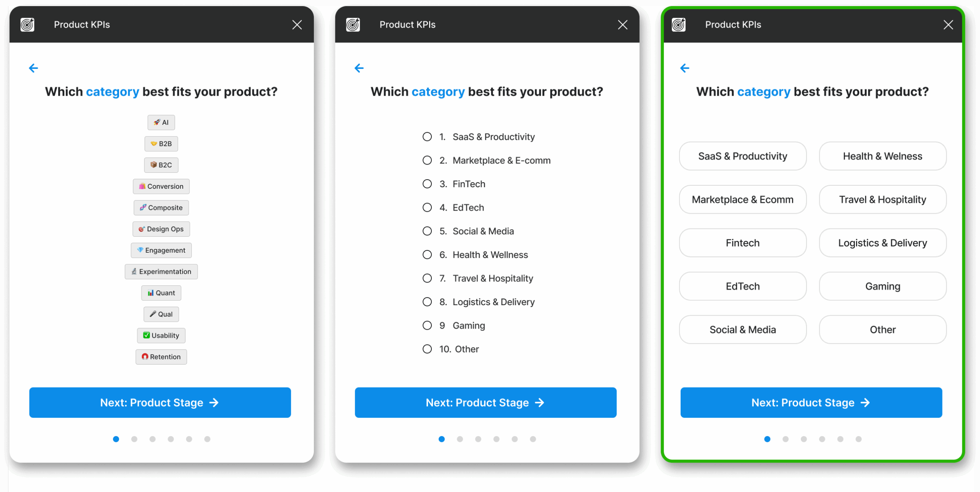This screenshot has width=980, height=492.
Task: Click the back arrow in the left panel
Action: tap(33, 68)
